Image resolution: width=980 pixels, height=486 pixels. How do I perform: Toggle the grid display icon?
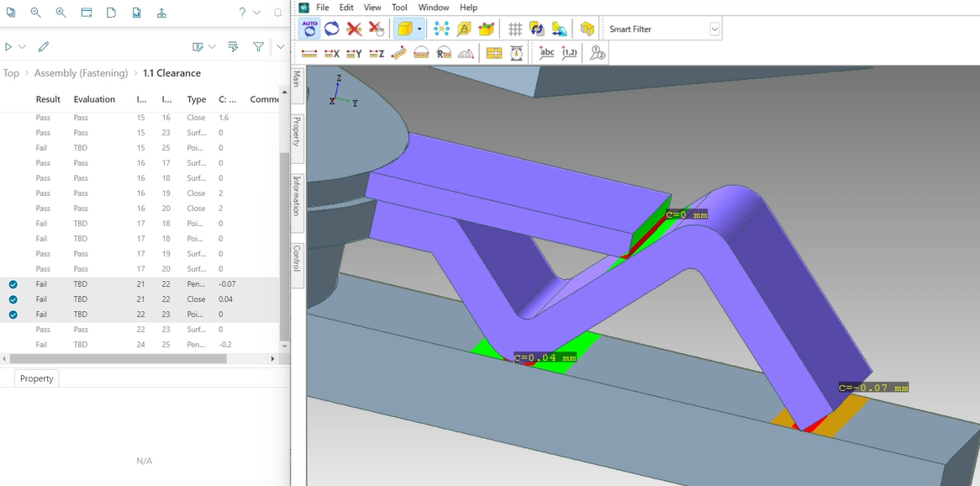[x=515, y=29]
